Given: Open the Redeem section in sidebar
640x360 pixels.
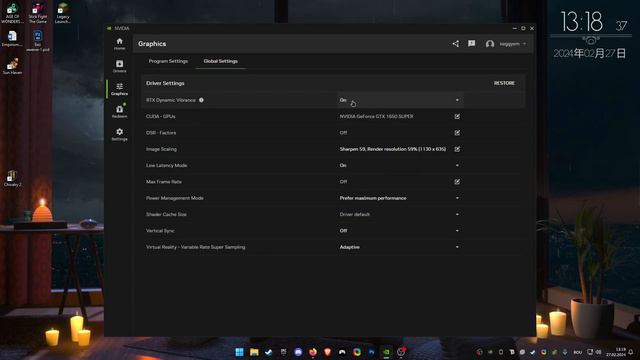Looking at the screenshot, I should (119, 111).
